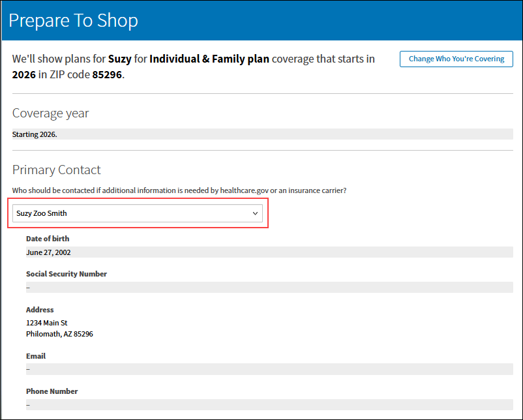Click the Phone Number label

52,391
